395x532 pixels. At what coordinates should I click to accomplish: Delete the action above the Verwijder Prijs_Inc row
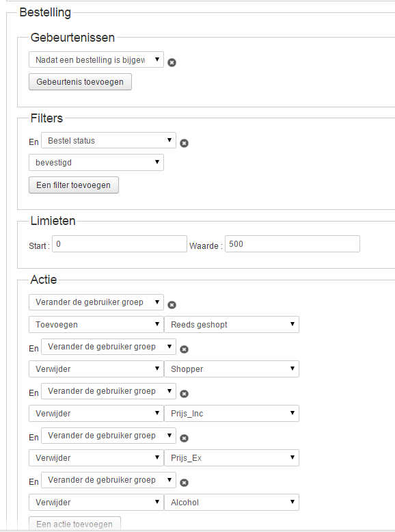click(x=184, y=394)
